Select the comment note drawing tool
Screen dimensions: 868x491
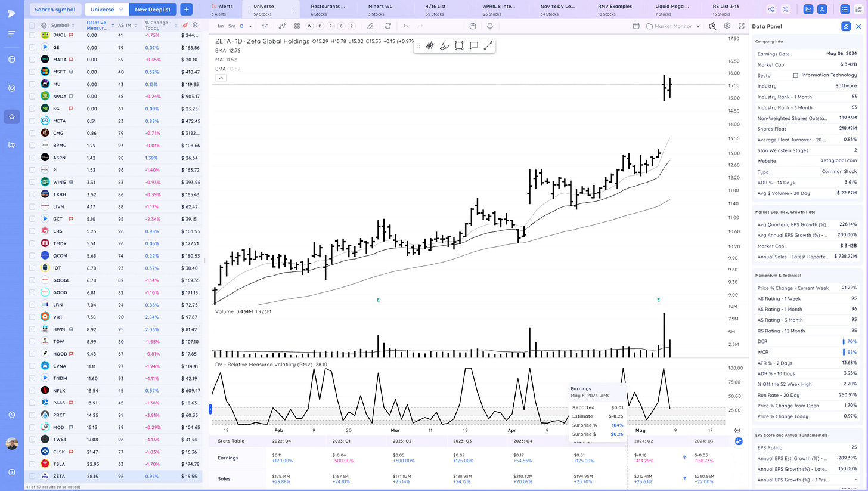474,45
